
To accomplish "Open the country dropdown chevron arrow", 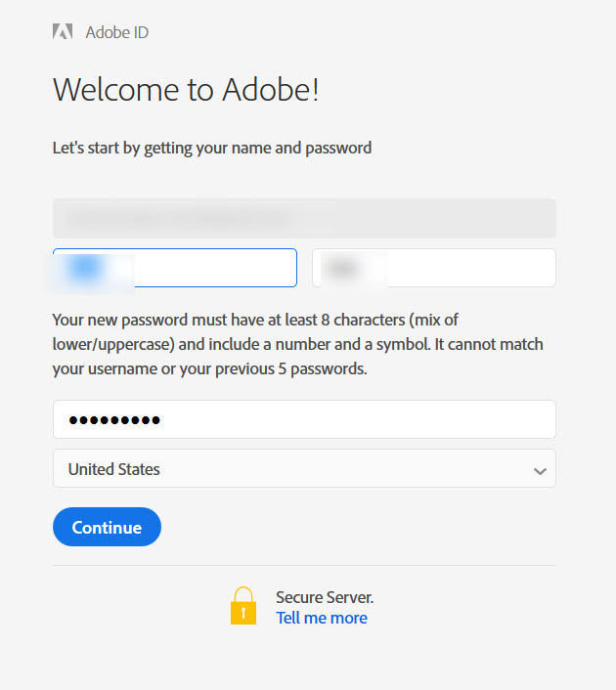I will tap(540, 471).
